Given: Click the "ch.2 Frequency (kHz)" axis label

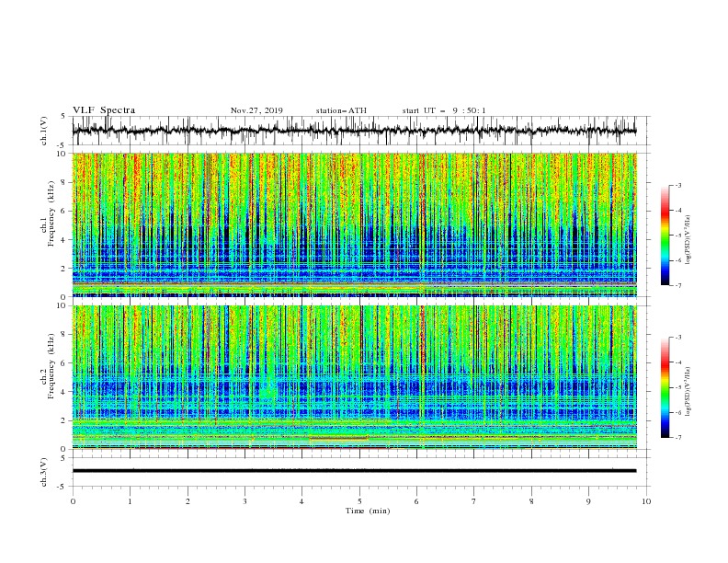Looking at the screenshot, I should pos(50,366).
